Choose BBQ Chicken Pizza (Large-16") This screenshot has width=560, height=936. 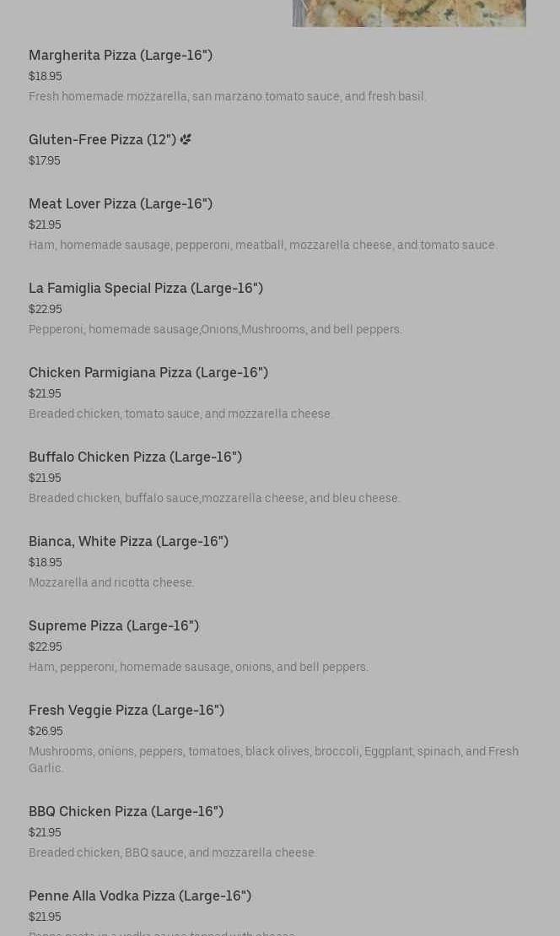[126, 812]
